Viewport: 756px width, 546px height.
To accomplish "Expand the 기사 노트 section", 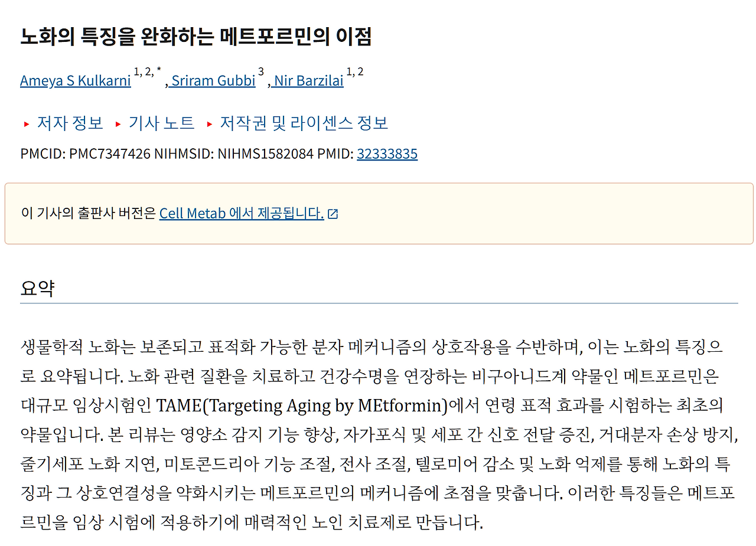I will (x=161, y=123).
